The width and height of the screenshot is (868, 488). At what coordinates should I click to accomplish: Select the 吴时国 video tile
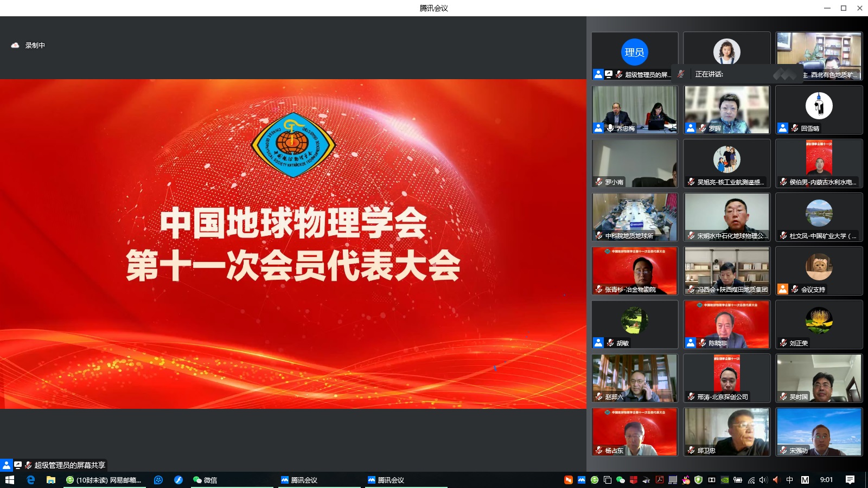pyautogui.click(x=819, y=378)
